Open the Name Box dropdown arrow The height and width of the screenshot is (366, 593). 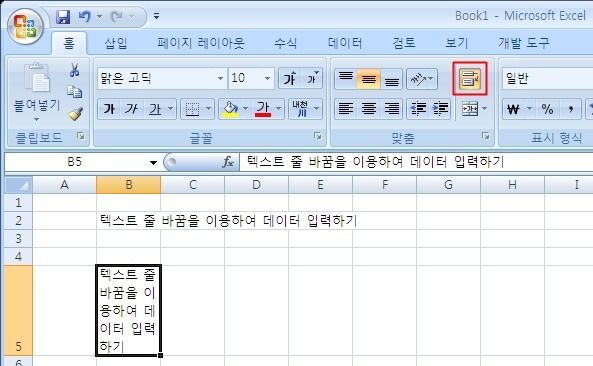153,163
